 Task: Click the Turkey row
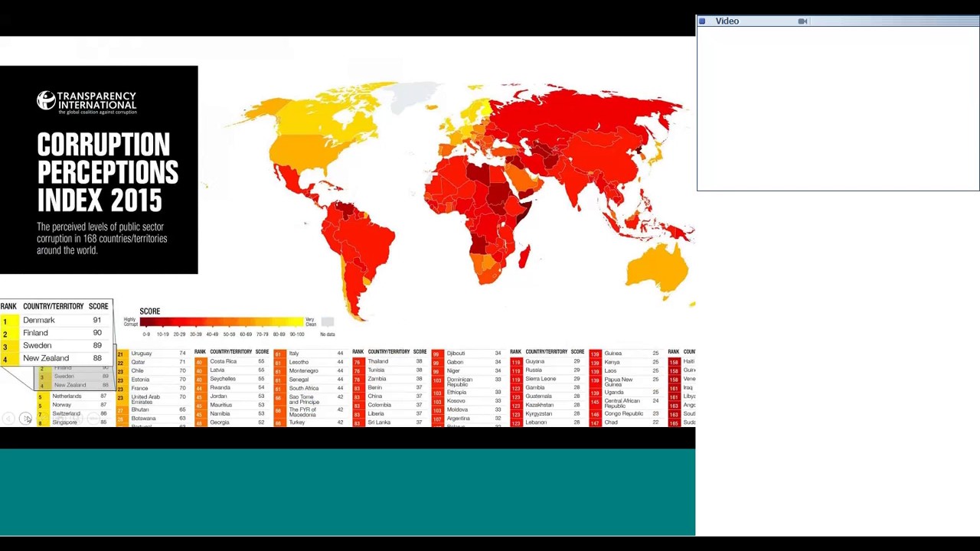310,422
